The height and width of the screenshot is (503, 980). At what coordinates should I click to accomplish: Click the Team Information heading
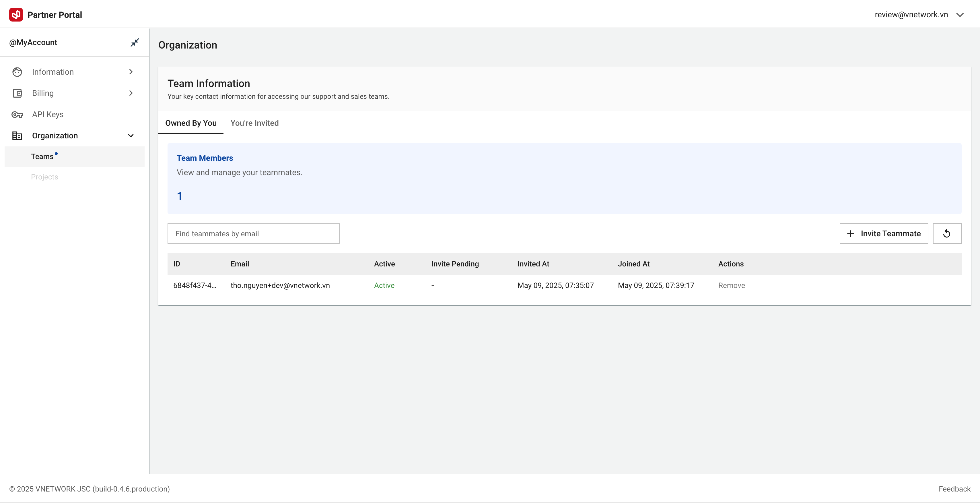pos(209,83)
